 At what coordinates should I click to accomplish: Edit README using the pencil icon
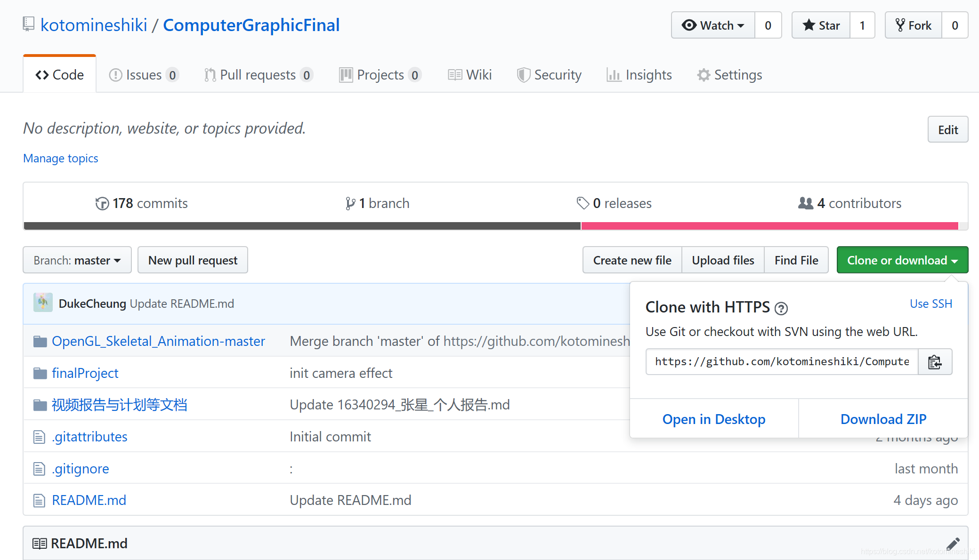pos(953,544)
